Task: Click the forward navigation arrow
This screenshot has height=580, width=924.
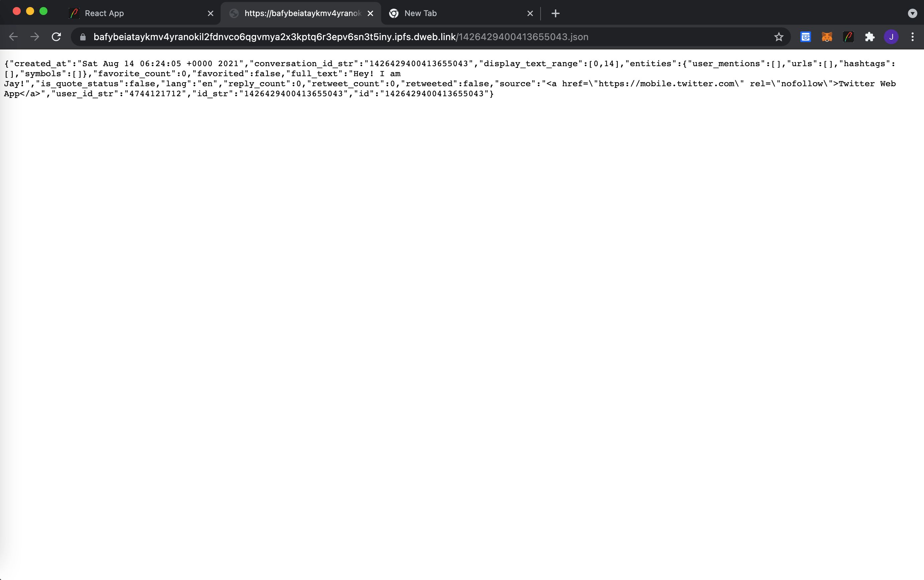Action: [x=34, y=36]
